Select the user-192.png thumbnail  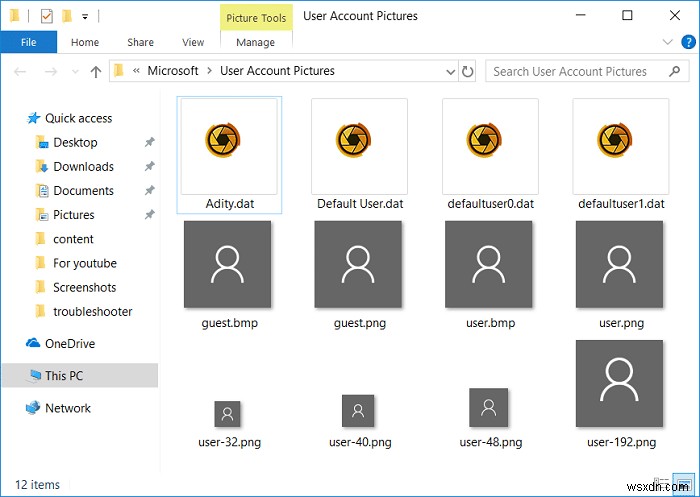[621, 383]
